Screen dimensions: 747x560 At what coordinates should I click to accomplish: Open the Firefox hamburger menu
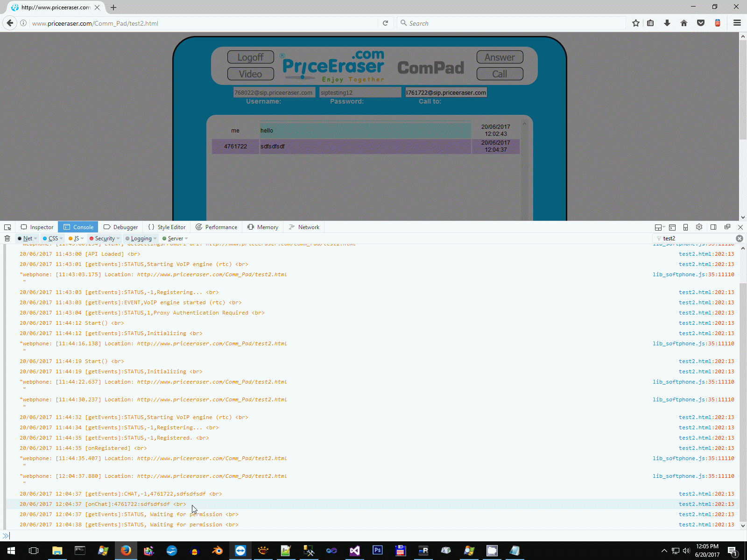click(737, 23)
